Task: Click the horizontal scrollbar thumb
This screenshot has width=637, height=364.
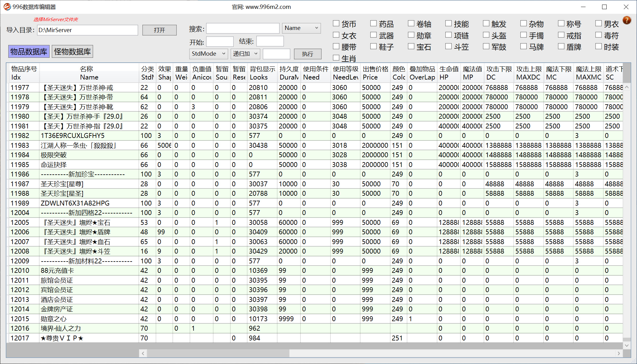Action: pyautogui.click(x=218, y=353)
